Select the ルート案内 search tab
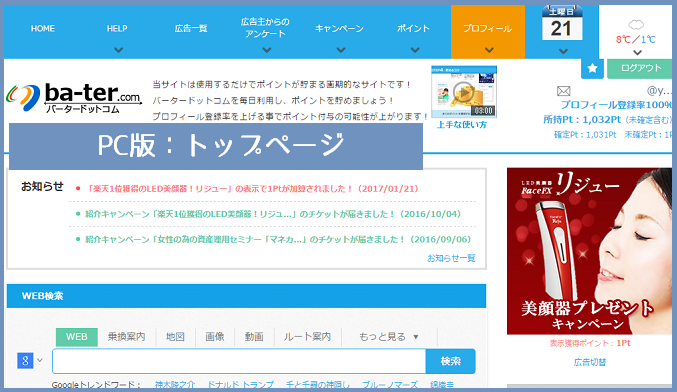The width and height of the screenshot is (677, 392). click(x=307, y=337)
